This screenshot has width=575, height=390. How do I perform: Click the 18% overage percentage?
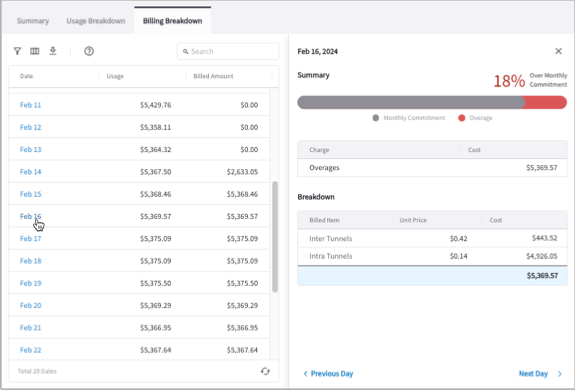509,81
